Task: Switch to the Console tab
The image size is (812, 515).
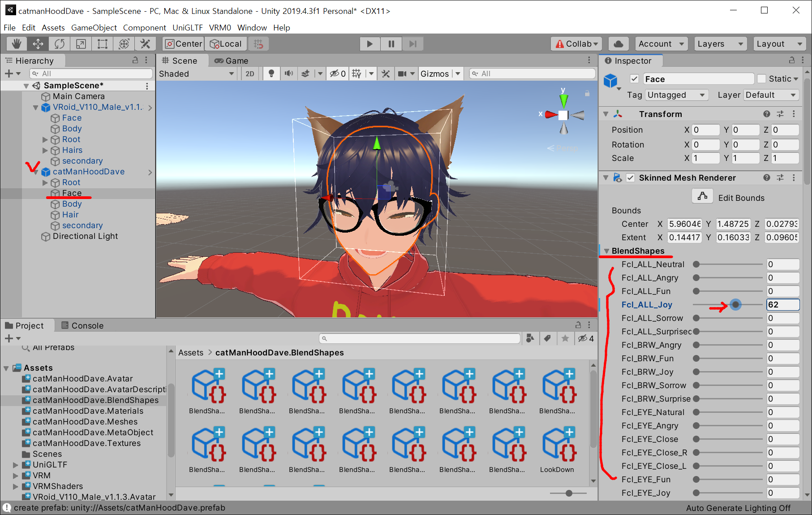Action: tap(82, 325)
